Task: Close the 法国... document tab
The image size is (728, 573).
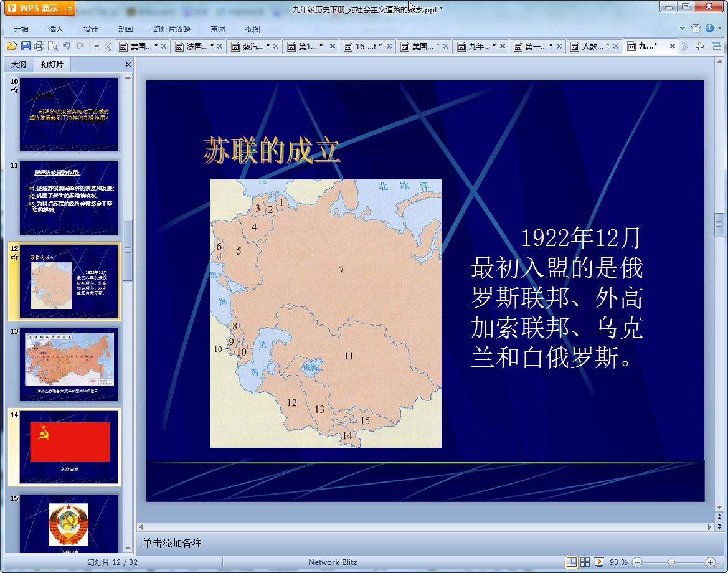Action: tap(220, 47)
